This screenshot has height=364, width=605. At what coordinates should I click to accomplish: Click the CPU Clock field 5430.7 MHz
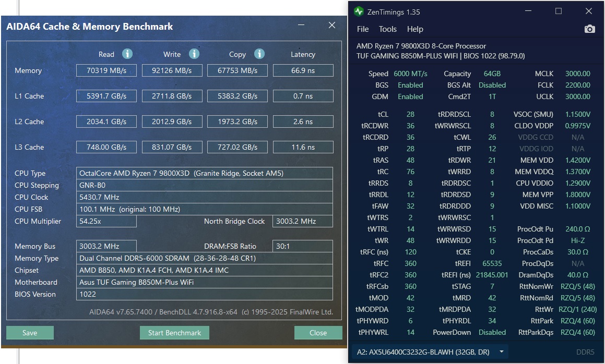click(205, 197)
